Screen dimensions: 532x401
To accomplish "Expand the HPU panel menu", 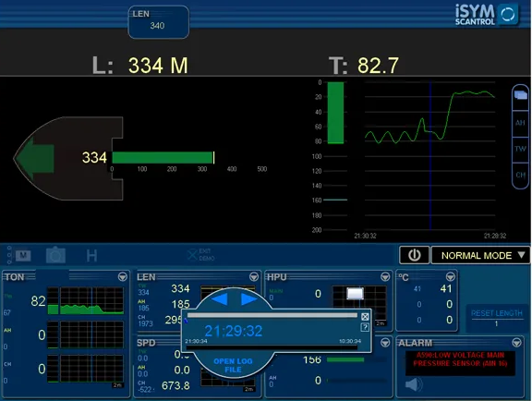I will click(x=385, y=277).
